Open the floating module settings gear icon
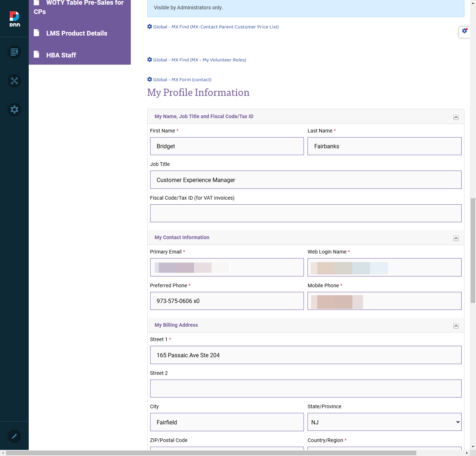The height and width of the screenshot is (456, 476). (x=465, y=32)
